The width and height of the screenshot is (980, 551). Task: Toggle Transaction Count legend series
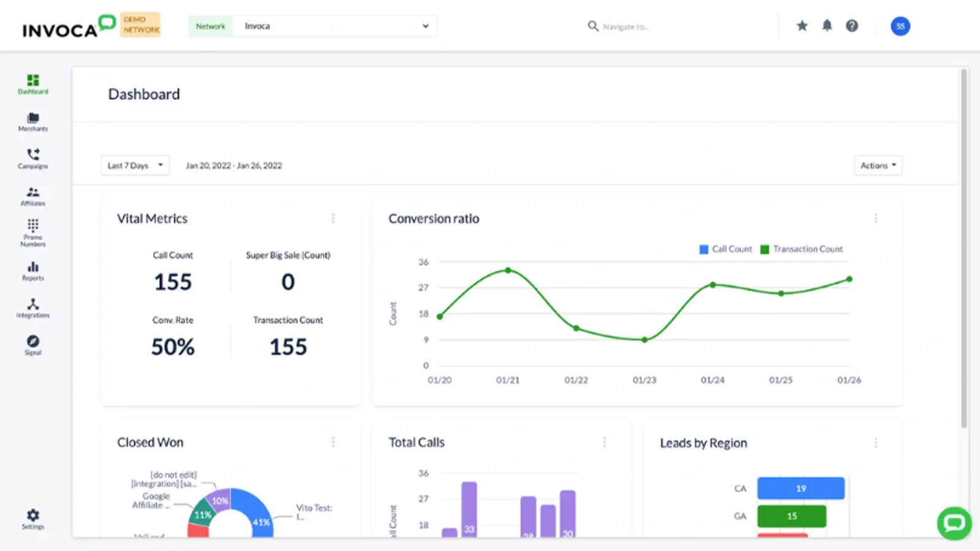tap(802, 249)
